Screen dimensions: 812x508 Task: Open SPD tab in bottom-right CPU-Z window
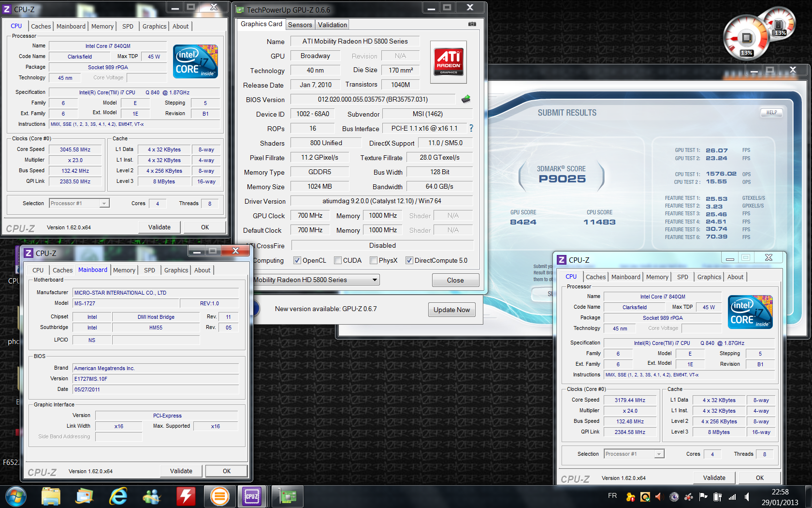click(682, 277)
